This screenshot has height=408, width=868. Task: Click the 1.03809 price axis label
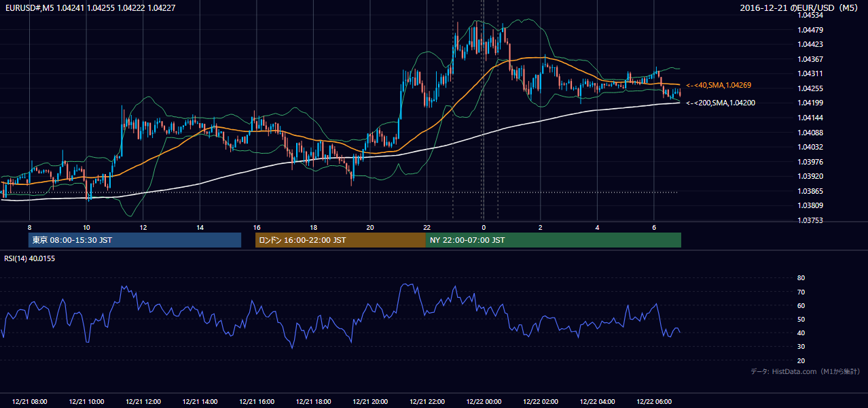[810, 205]
